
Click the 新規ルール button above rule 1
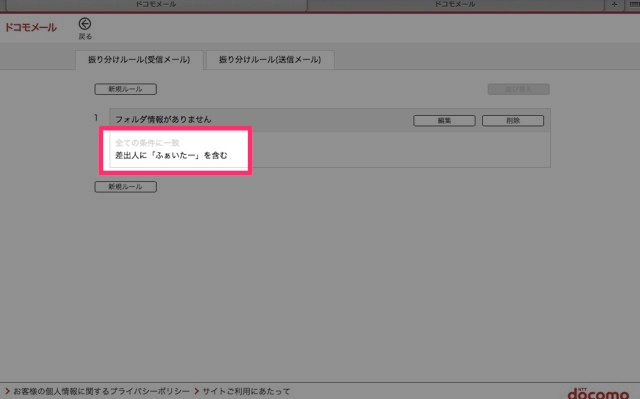[126, 89]
